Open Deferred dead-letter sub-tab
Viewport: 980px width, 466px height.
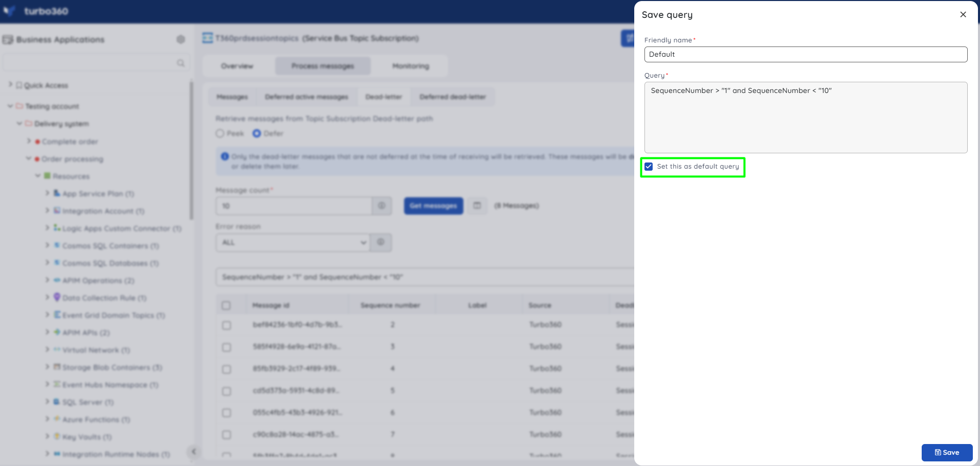point(453,97)
